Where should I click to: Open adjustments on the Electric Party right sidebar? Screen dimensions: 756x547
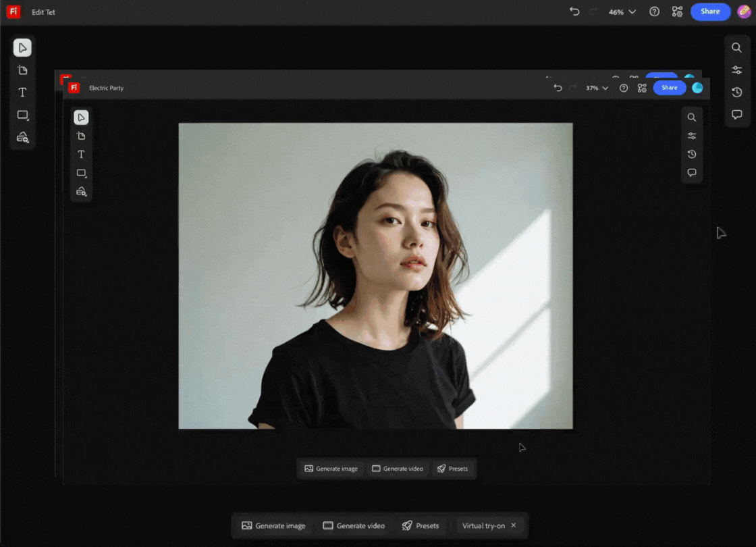pyautogui.click(x=692, y=136)
